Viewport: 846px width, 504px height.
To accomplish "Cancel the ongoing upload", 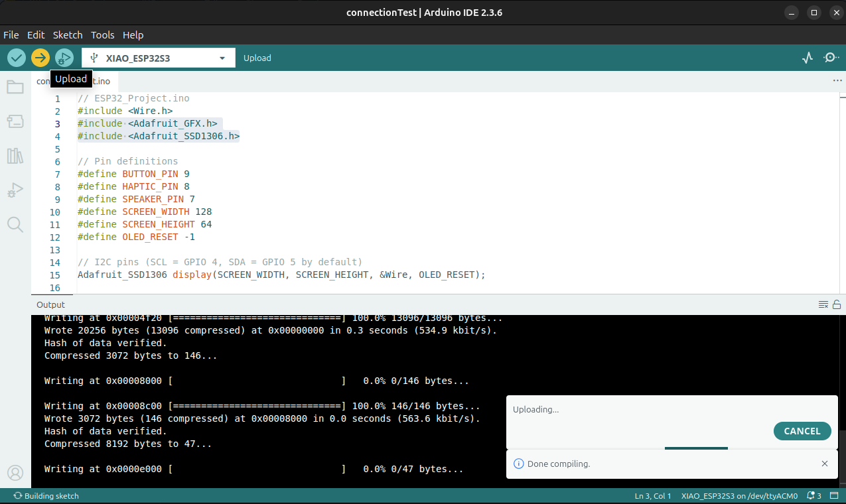I will (802, 431).
